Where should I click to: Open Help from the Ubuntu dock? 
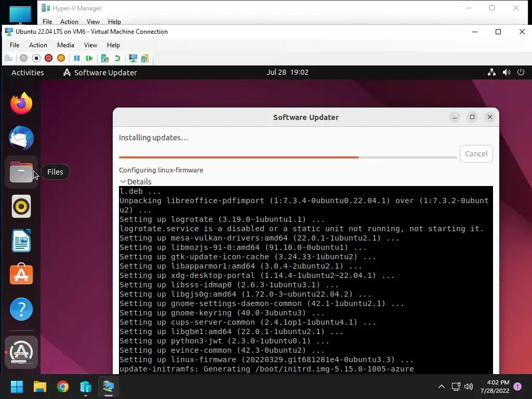[x=21, y=309]
